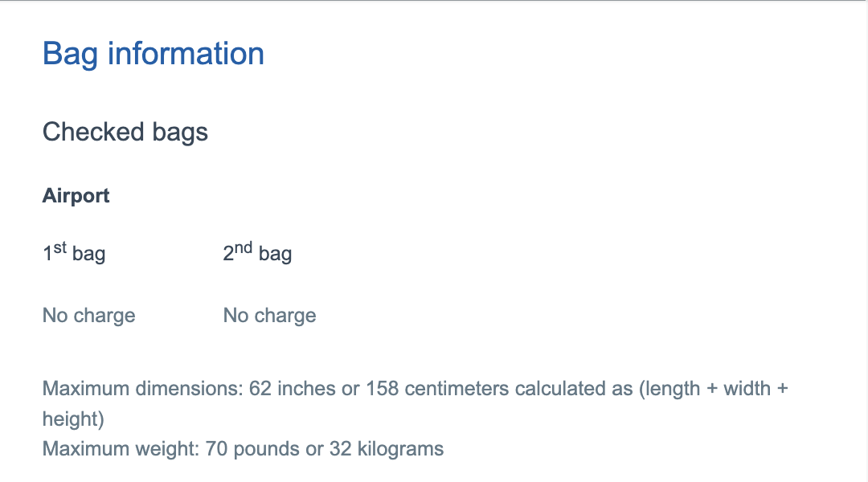Click No charge under 1st bag
The image size is (868, 482).
(88, 316)
